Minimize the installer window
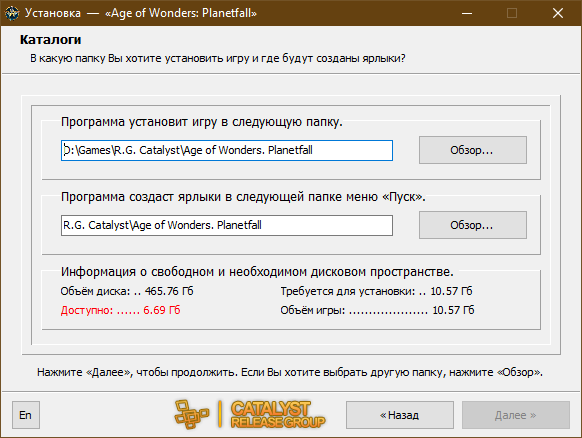 pos(467,13)
